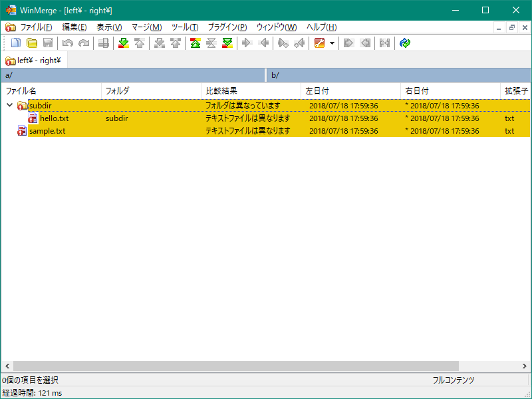Open the ヘルプ menu
Image resolution: width=532 pixels, height=399 pixels.
click(x=321, y=27)
